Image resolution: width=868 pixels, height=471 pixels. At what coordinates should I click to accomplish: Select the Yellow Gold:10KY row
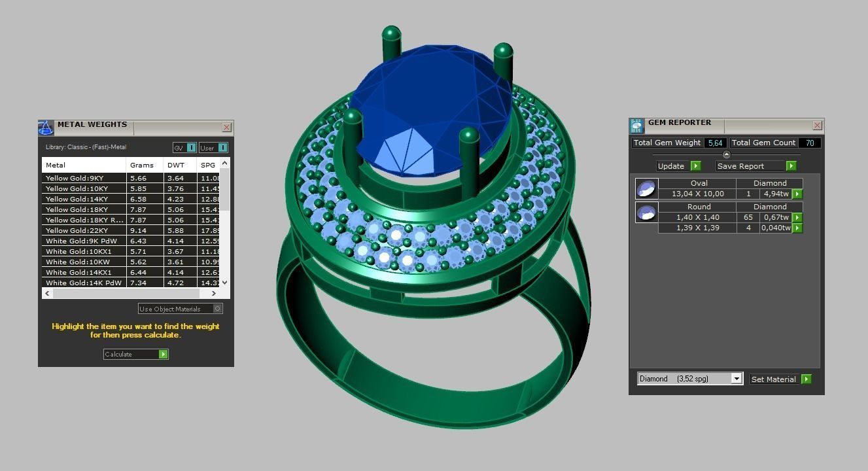(x=131, y=188)
